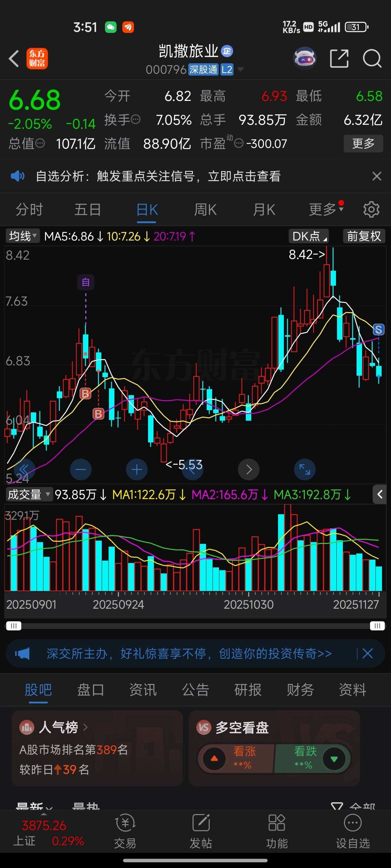The height and width of the screenshot is (868, 391).
Task: Open the AI robot assistant icon
Action: (x=305, y=58)
